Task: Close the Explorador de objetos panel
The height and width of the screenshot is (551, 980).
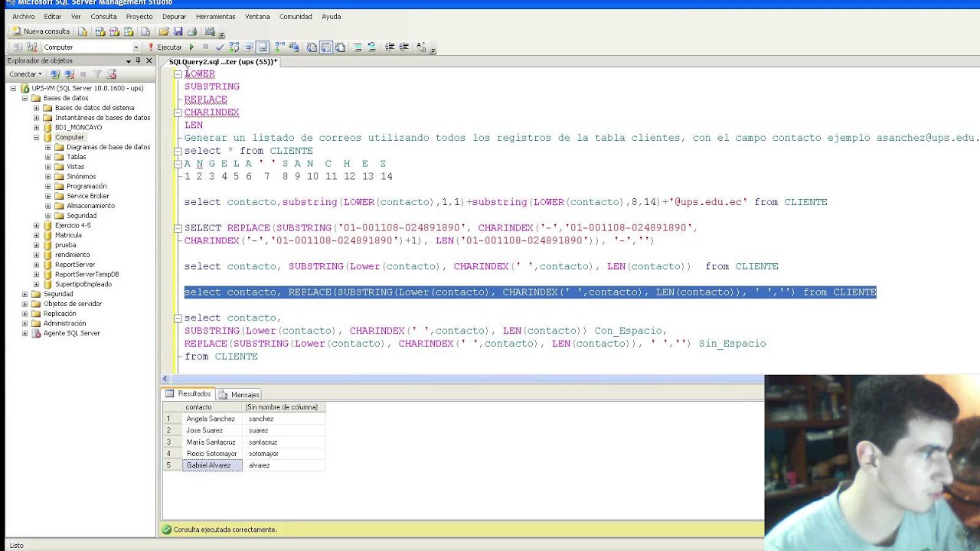Action: click(149, 60)
